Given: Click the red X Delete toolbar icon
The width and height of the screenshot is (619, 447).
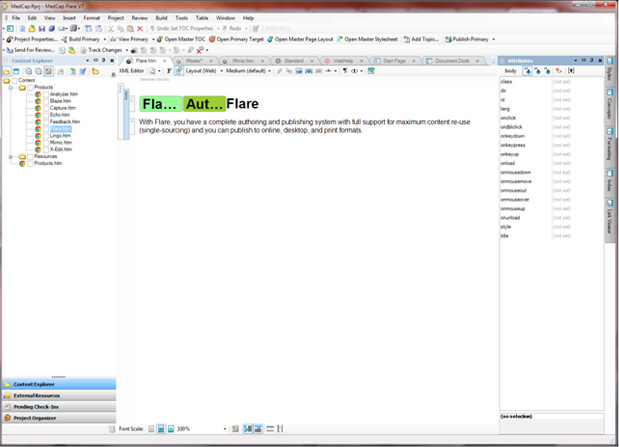Looking at the screenshot, I should click(x=140, y=28).
